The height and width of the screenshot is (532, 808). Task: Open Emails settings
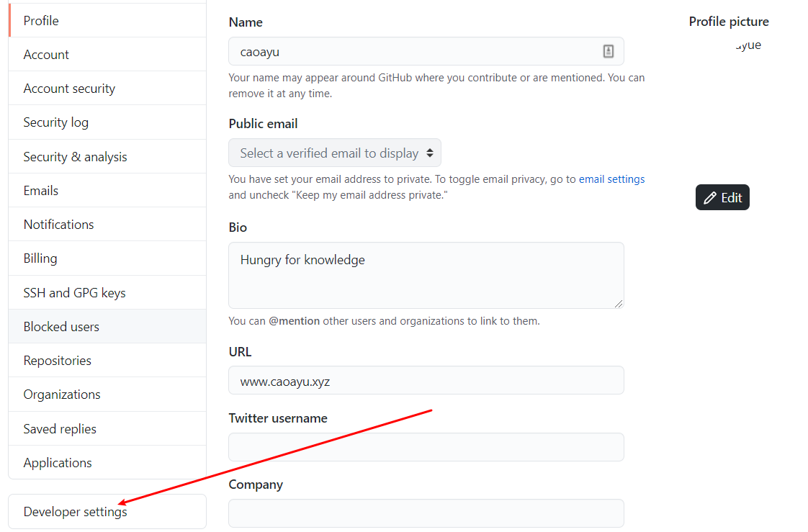(41, 191)
